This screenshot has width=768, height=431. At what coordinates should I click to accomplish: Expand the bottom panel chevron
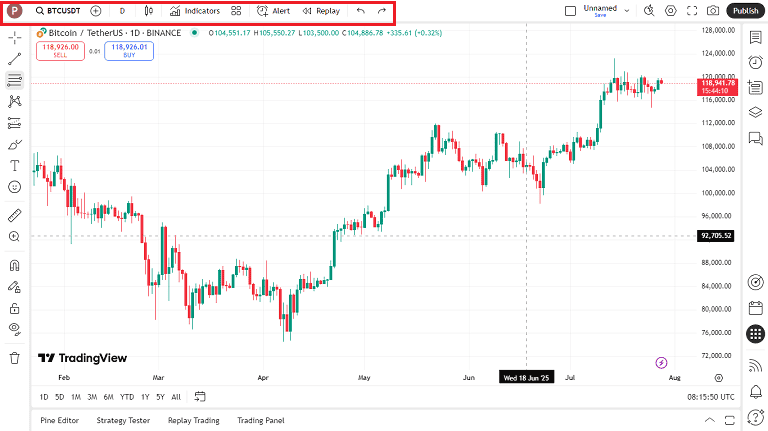(709, 420)
